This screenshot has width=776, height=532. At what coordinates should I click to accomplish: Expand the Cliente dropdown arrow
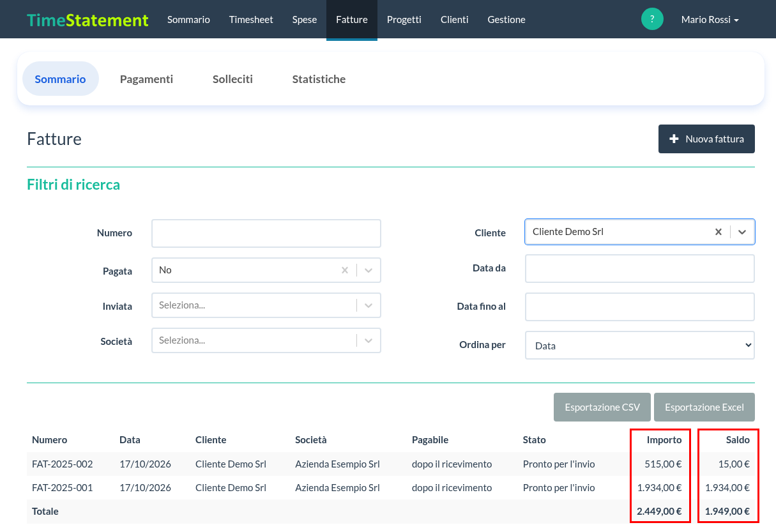[742, 232]
